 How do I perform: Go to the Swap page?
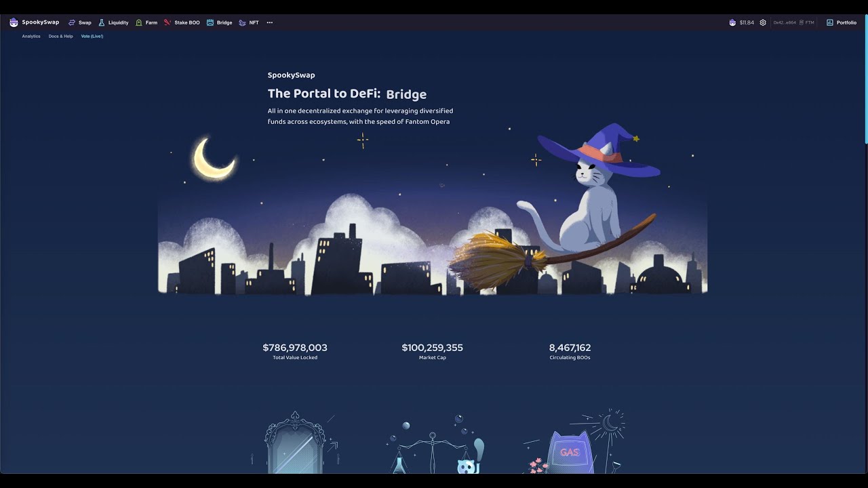point(85,22)
